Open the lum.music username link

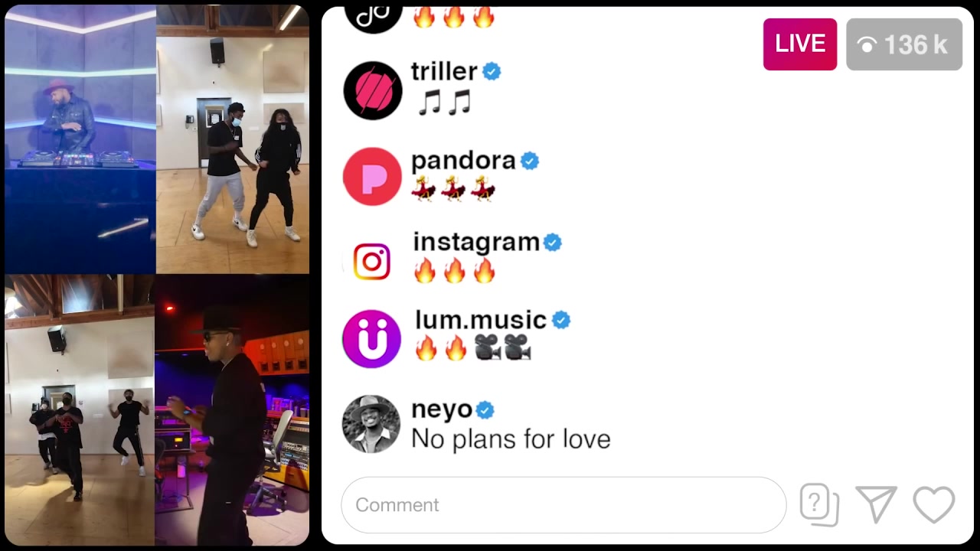point(481,320)
